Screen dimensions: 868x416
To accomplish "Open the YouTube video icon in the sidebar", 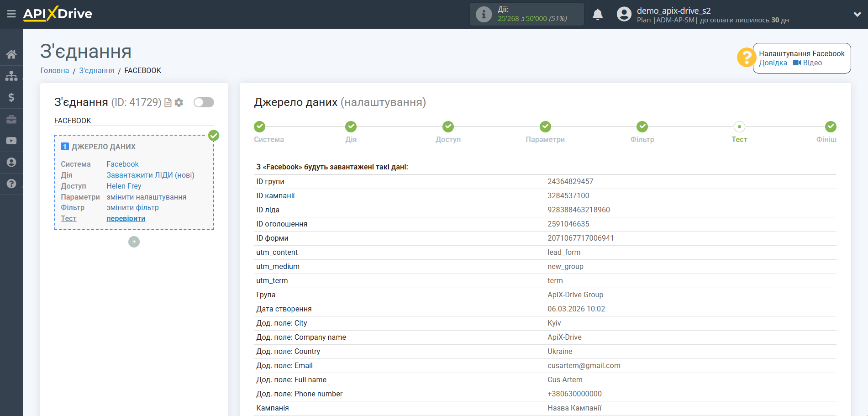I will pyautogui.click(x=11, y=141).
